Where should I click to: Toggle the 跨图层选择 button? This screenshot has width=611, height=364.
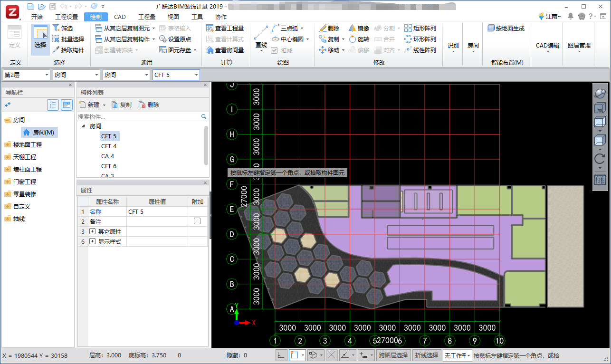[393, 355]
